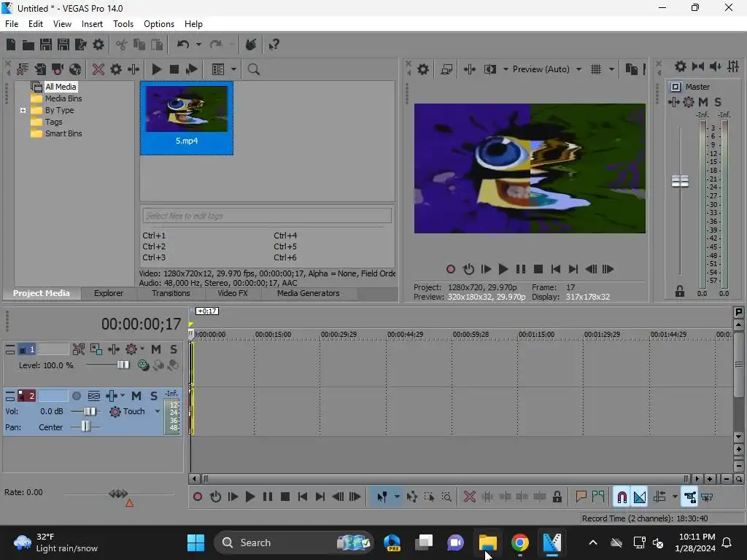Open the Tools menu
This screenshot has width=747, height=560.
pyautogui.click(x=123, y=24)
